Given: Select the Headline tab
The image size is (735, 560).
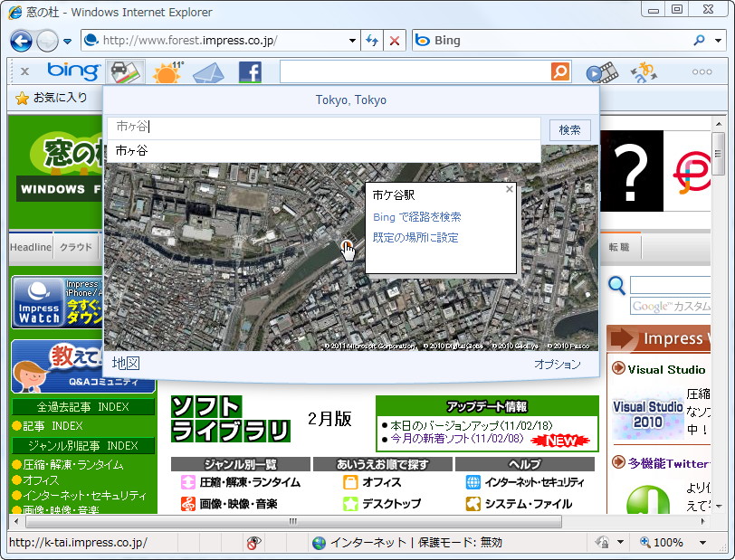Looking at the screenshot, I should tap(30, 246).
